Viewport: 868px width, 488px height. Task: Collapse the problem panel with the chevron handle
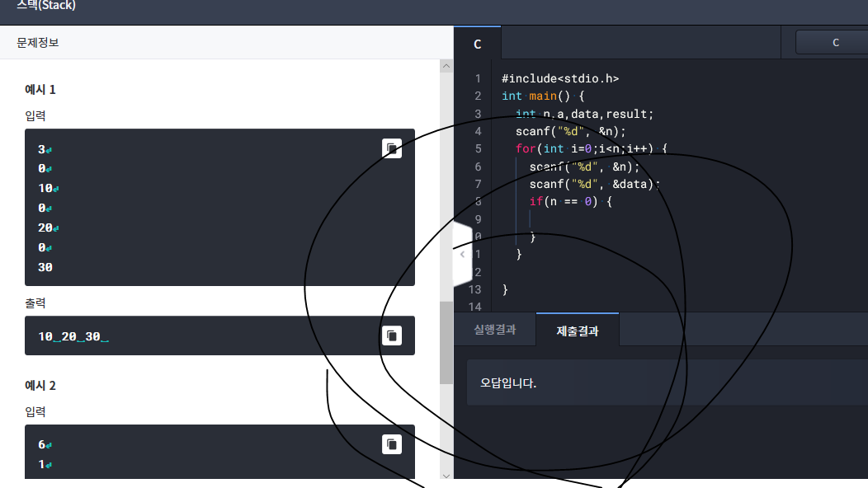pyautogui.click(x=463, y=255)
